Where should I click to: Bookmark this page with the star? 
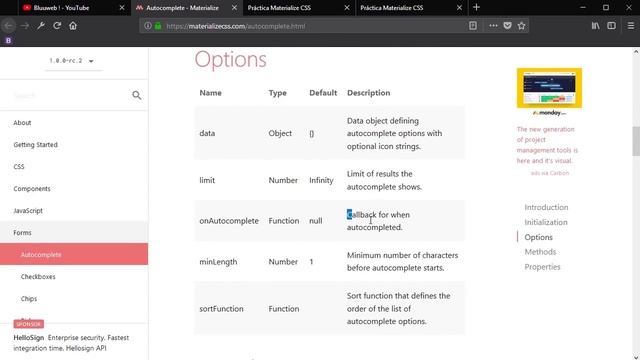(x=521, y=26)
